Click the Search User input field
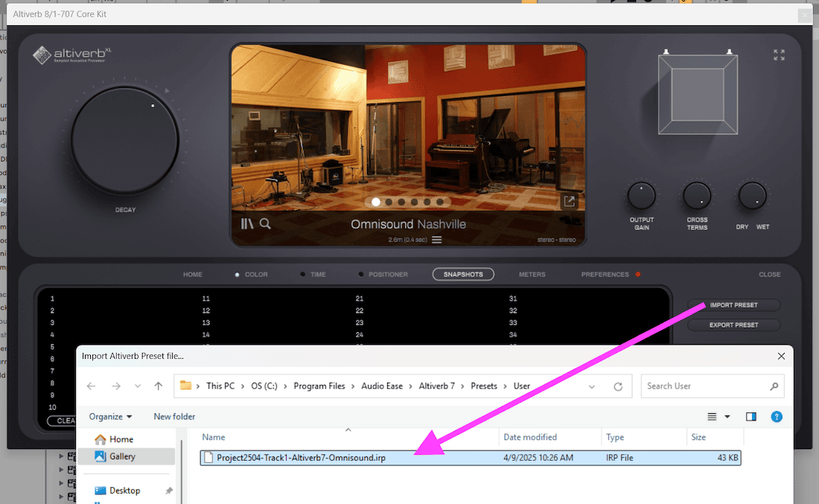Viewport: 819px width, 504px height. 712,386
